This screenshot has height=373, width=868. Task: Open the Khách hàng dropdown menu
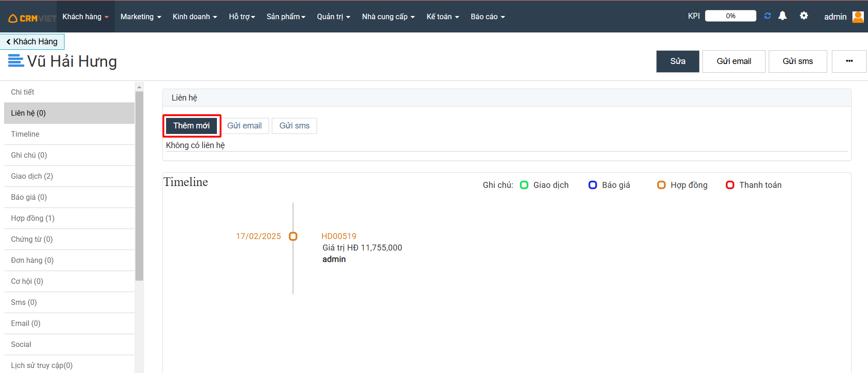point(86,16)
